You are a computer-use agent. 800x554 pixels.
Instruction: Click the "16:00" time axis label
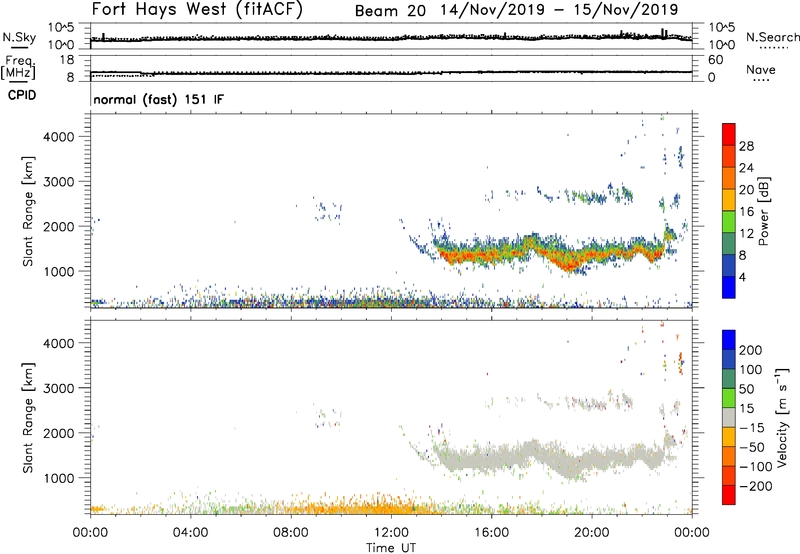coord(491,533)
